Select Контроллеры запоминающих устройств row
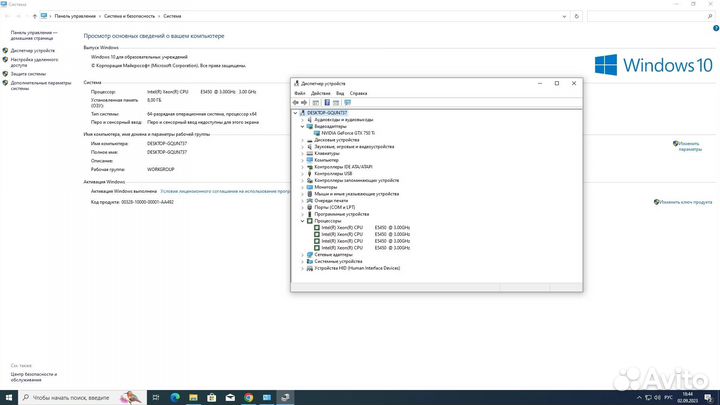The image size is (720, 405). click(356, 180)
